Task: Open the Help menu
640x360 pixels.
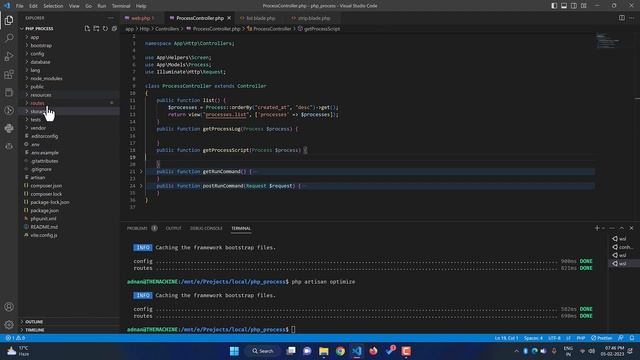Action: (x=141, y=6)
